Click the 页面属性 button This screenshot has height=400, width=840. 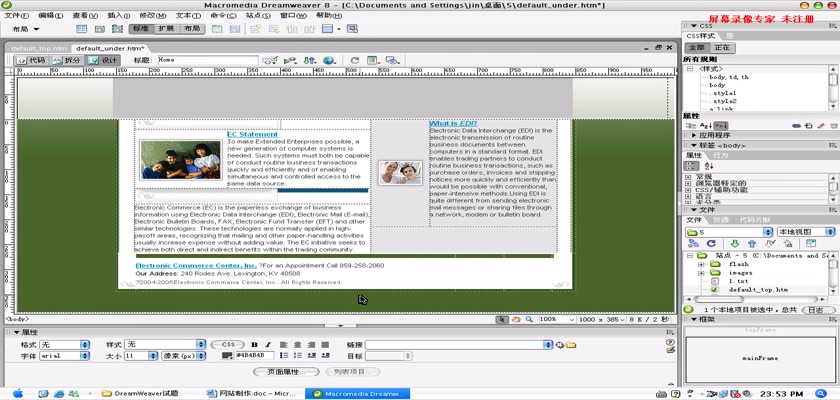click(286, 372)
